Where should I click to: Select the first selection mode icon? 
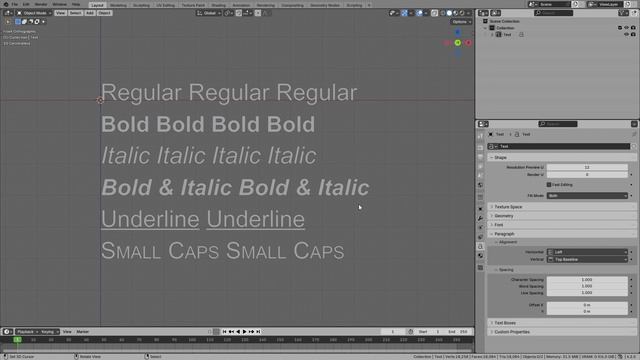coord(18,22)
